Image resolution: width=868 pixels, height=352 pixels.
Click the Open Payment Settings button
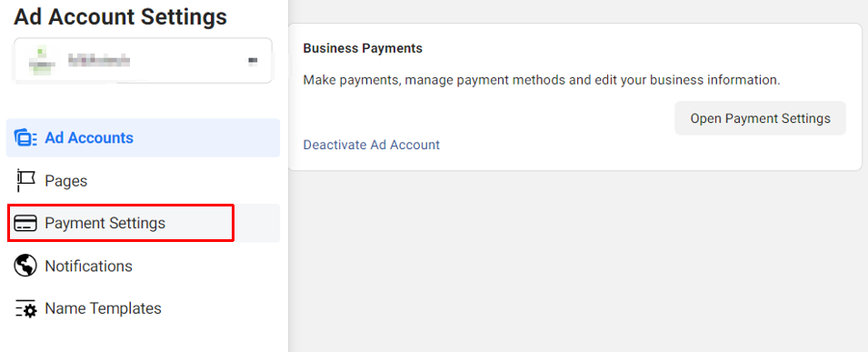click(760, 118)
